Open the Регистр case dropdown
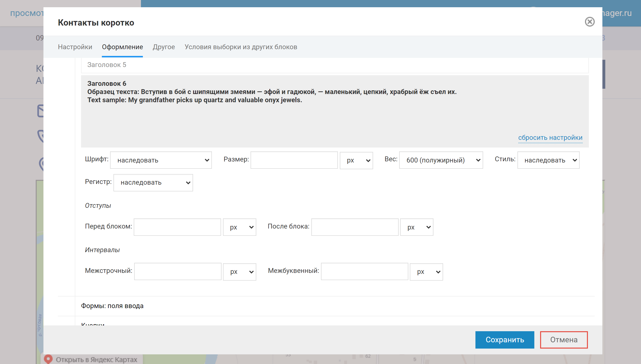This screenshot has height=364, width=641. point(153,183)
